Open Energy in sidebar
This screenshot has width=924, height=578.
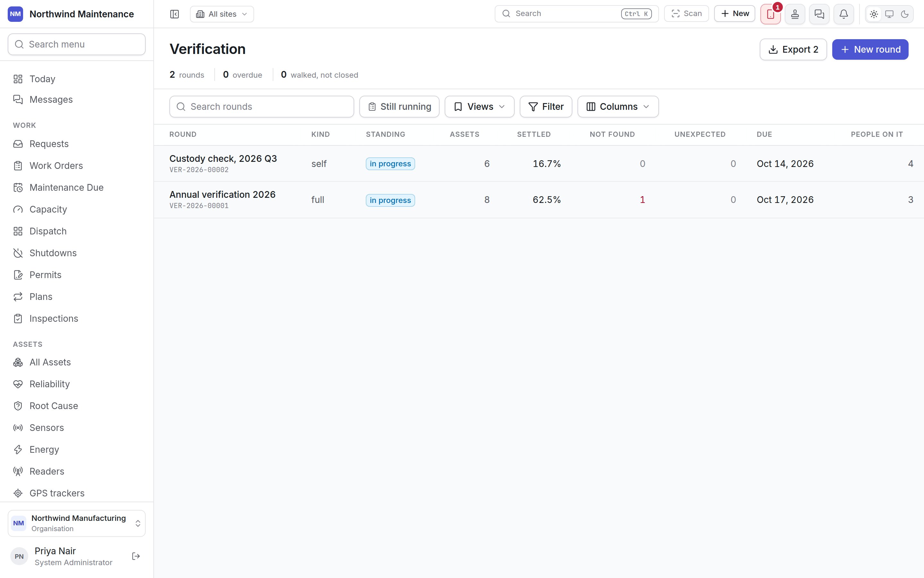77,450
